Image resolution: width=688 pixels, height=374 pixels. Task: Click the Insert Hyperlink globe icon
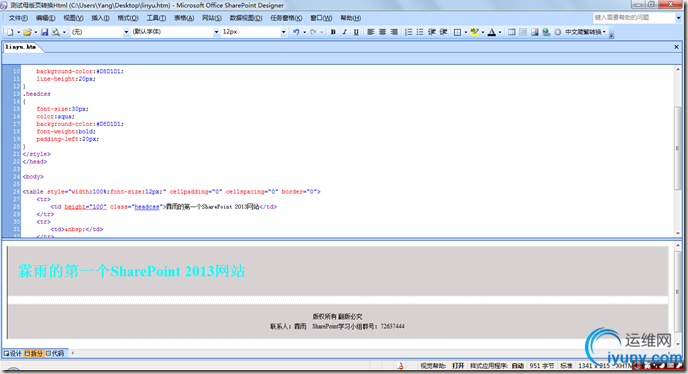tap(546, 32)
